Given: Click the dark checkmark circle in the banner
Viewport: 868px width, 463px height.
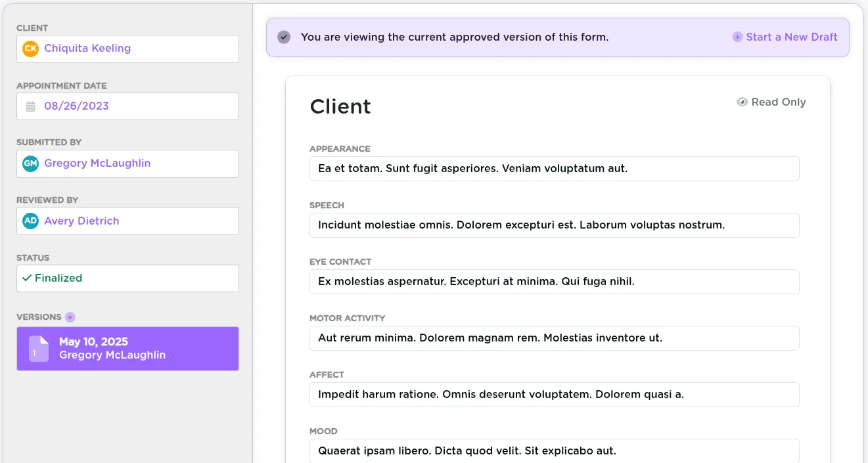Looking at the screenshot, I should point(283,37).
